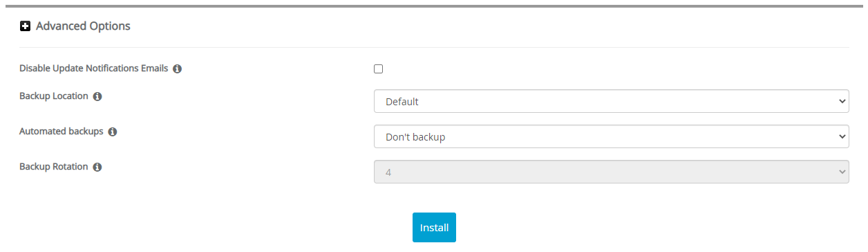Click the Install button

pyautogui.click(x=434, y=227)
